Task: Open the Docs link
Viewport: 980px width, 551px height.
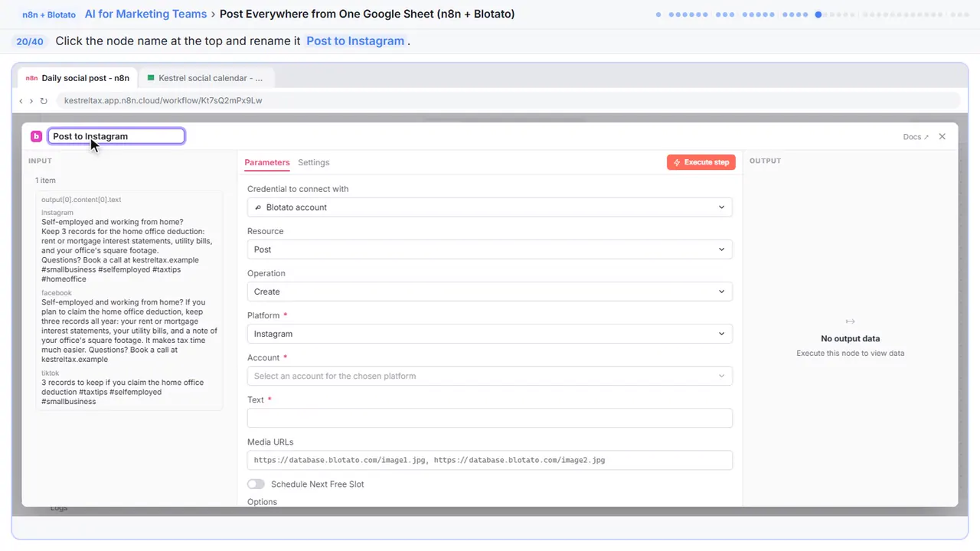Action: (916, 137)
